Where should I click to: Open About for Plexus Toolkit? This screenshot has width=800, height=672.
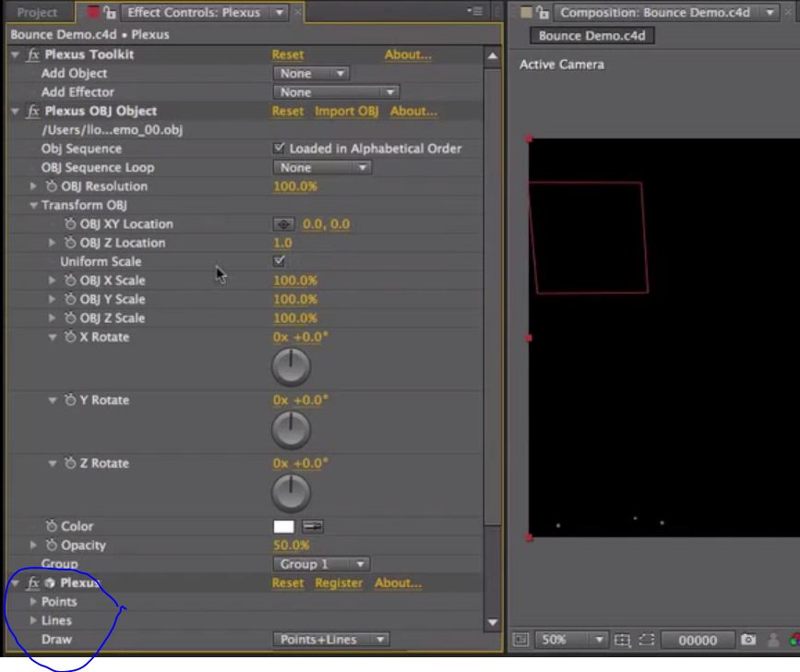point(408,54)
